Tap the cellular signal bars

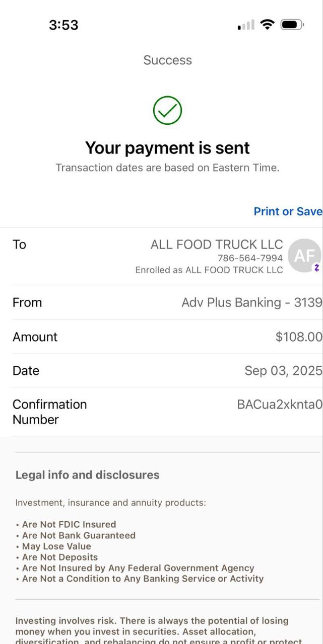pyautogui.click(x=246, y=25)
